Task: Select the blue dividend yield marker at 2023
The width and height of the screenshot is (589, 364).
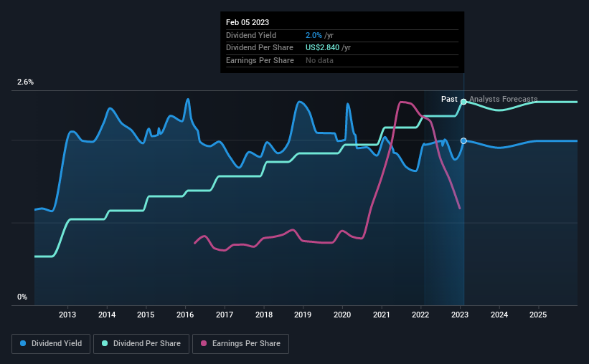Action: [463, 140]
